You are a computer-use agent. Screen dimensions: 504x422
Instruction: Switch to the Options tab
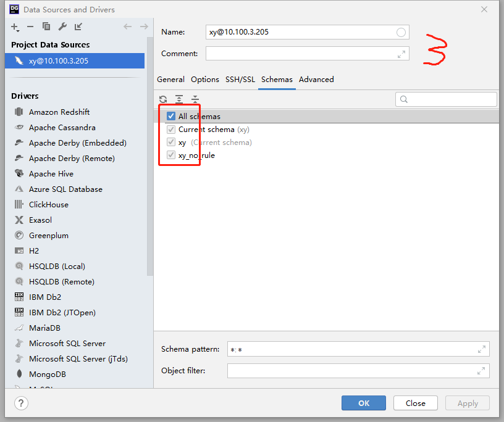(205, 80)
